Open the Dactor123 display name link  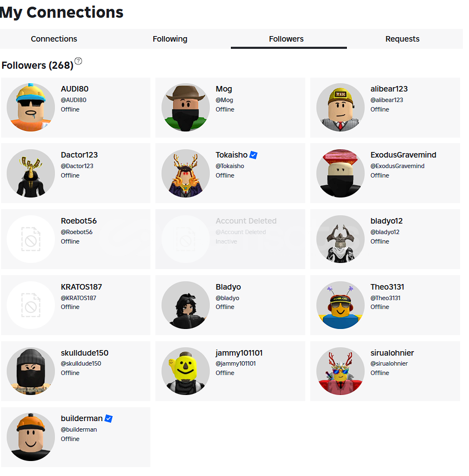coord(79,155)
